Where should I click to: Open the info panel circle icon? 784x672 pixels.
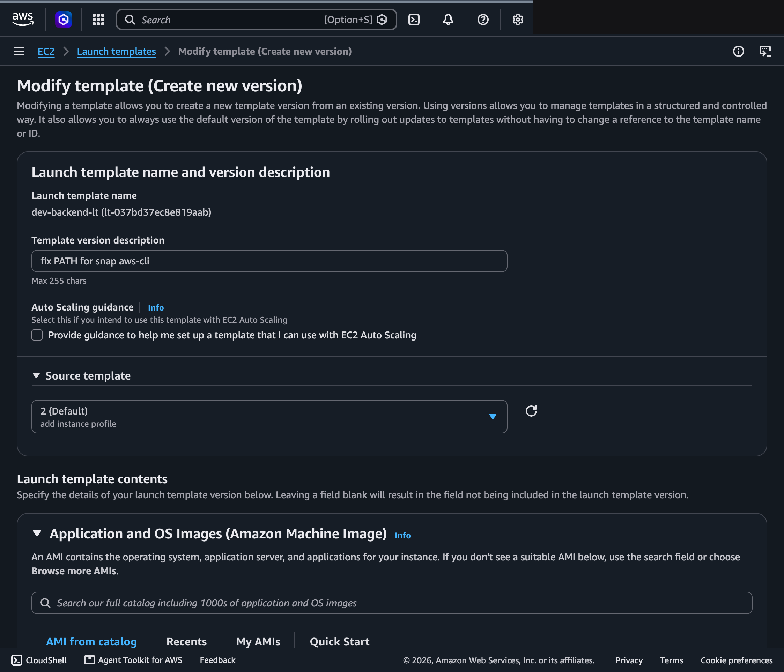pyautogui.click(x=738, y=51)
